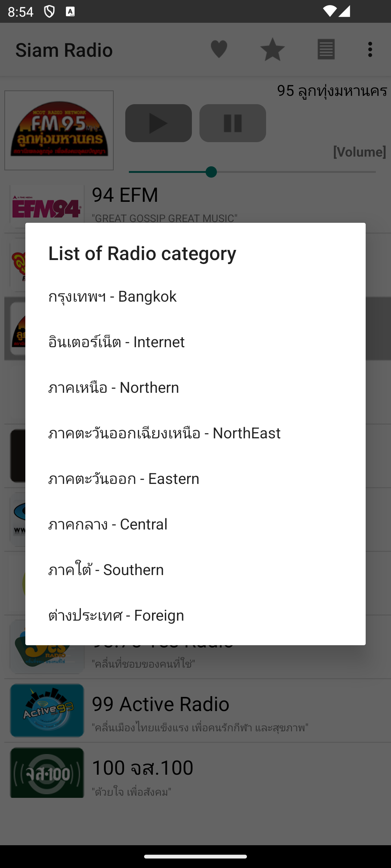
Task: Tap the heart favorites icon
Action: [219, 49]
